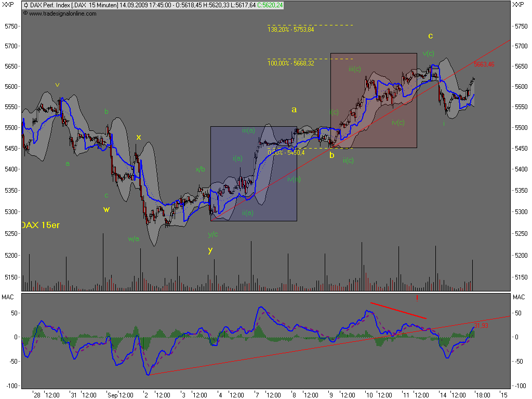Click the green C:5620,24 closing value
This screenshot has height=399, width=532.
(270, 5)
